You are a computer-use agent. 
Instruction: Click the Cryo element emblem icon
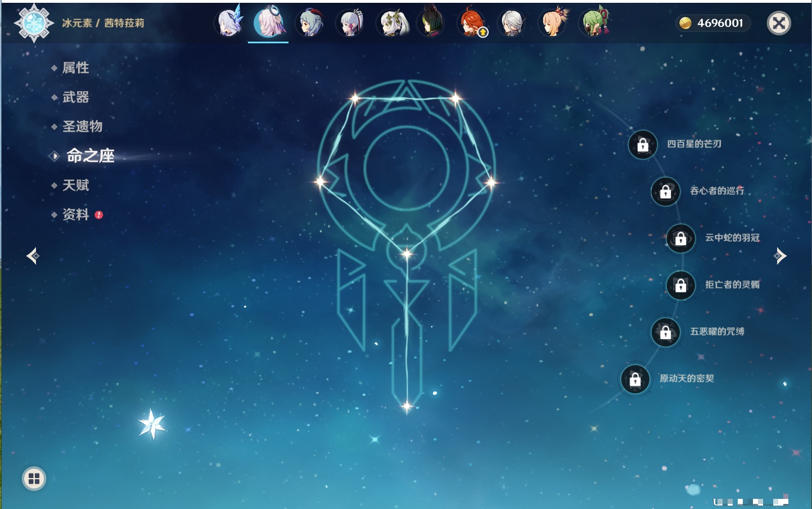coord(34,23)
